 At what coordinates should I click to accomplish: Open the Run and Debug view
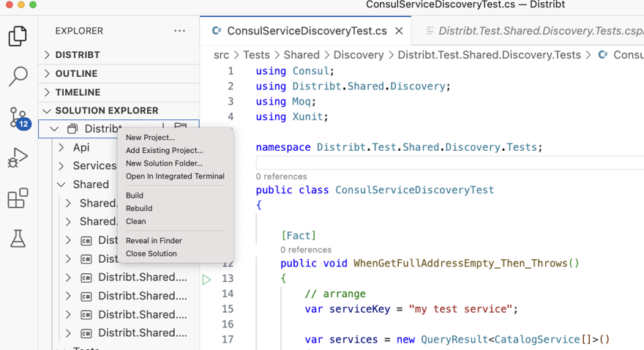point(18,157)
